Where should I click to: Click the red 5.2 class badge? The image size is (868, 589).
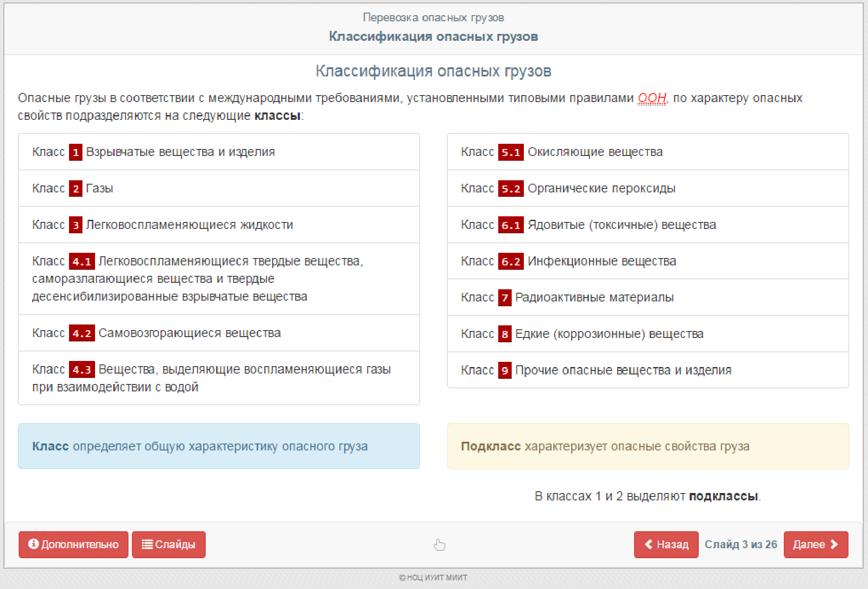click(510, 189)
